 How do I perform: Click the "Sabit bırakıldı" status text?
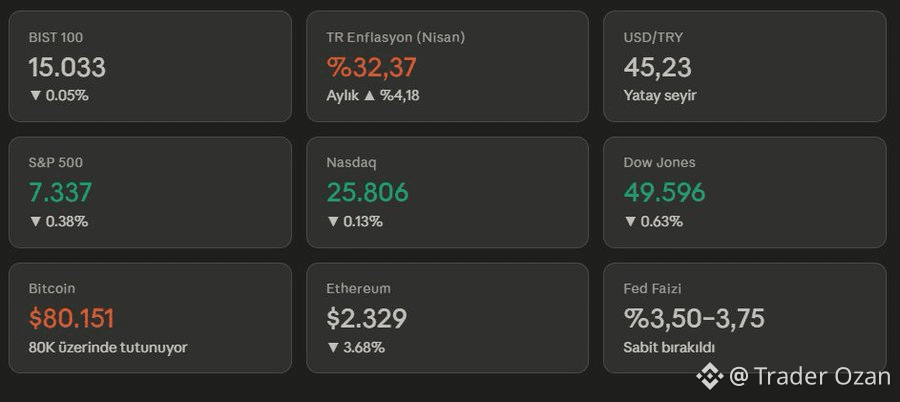(x=669, y=347)
